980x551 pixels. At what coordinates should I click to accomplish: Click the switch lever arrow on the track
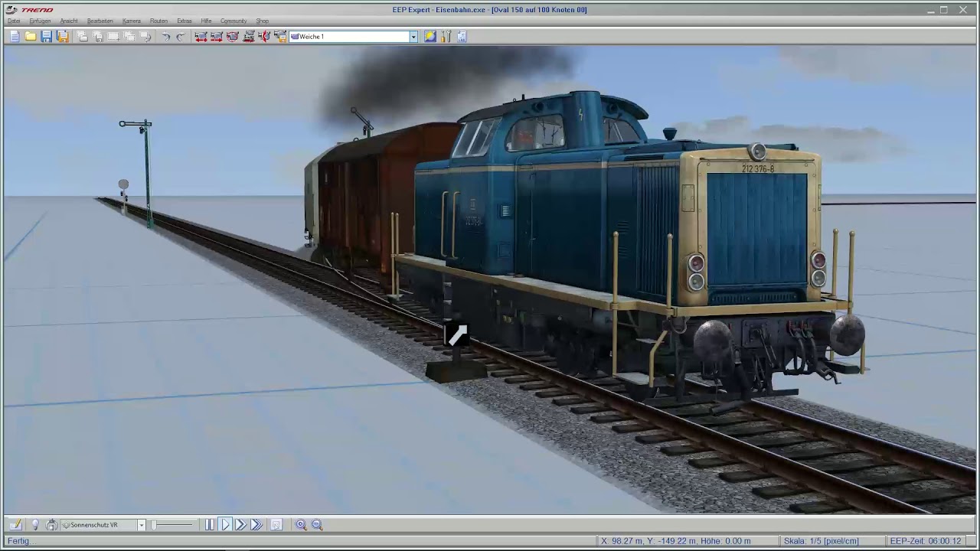click(457, 335)
